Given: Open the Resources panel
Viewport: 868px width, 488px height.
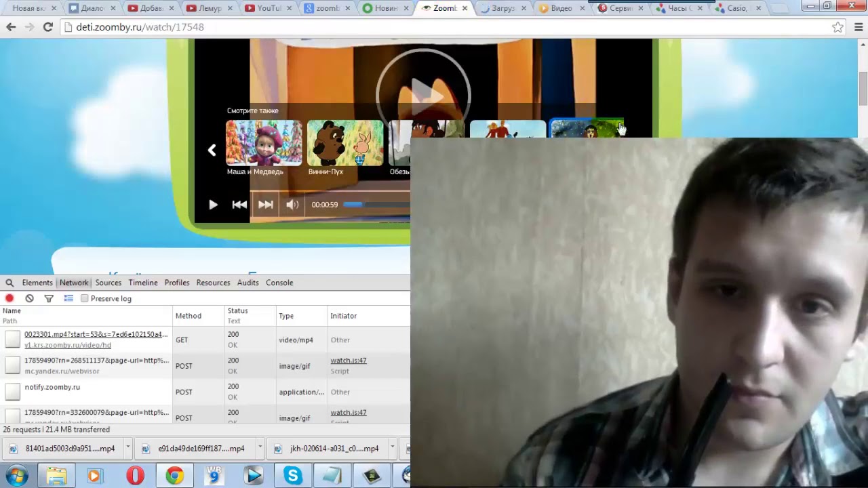Looking at the screenshot, I should click(x=213, y=283).
